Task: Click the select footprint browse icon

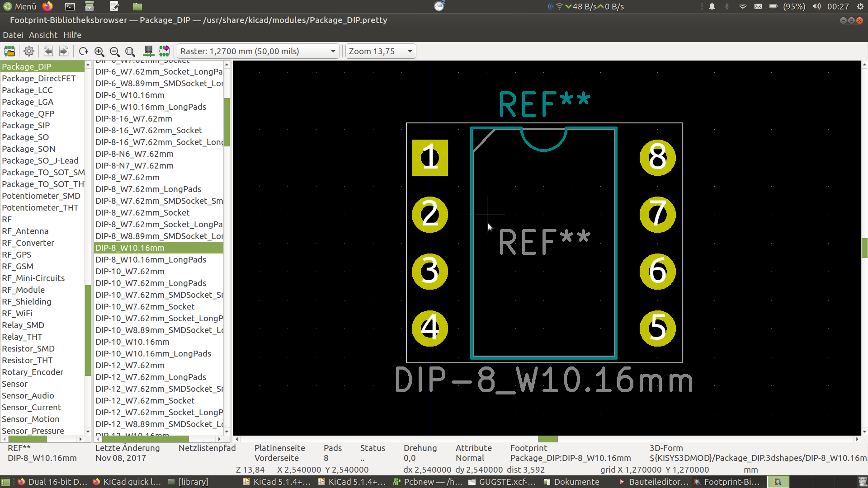Action: [x=9, y=51]
